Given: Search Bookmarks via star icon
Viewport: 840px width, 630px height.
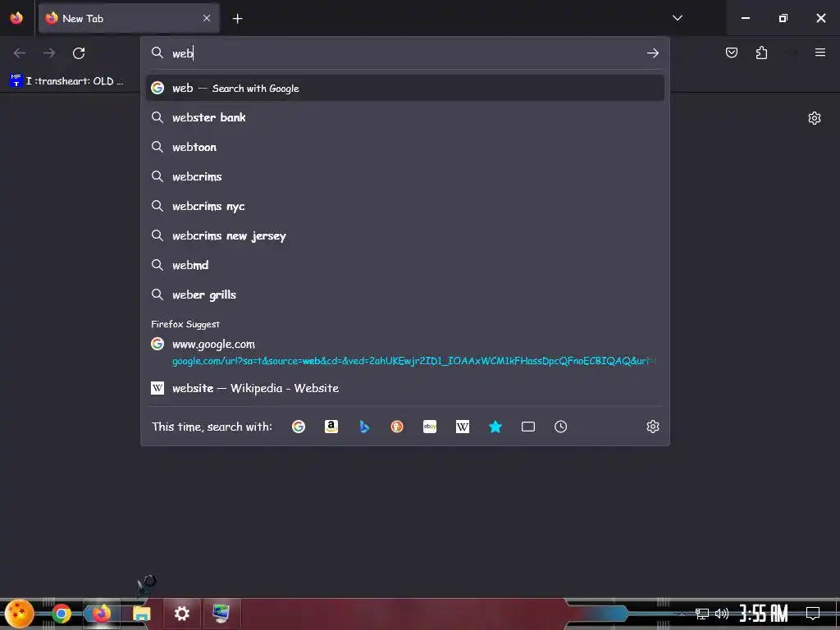Looking at the screenshot, I should coord(495,427).
